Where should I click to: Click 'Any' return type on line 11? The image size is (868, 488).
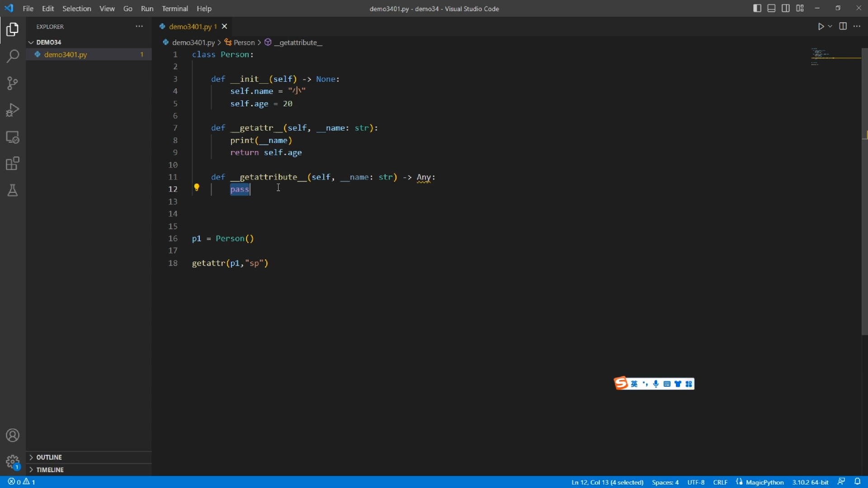click(x=424, y=177)
